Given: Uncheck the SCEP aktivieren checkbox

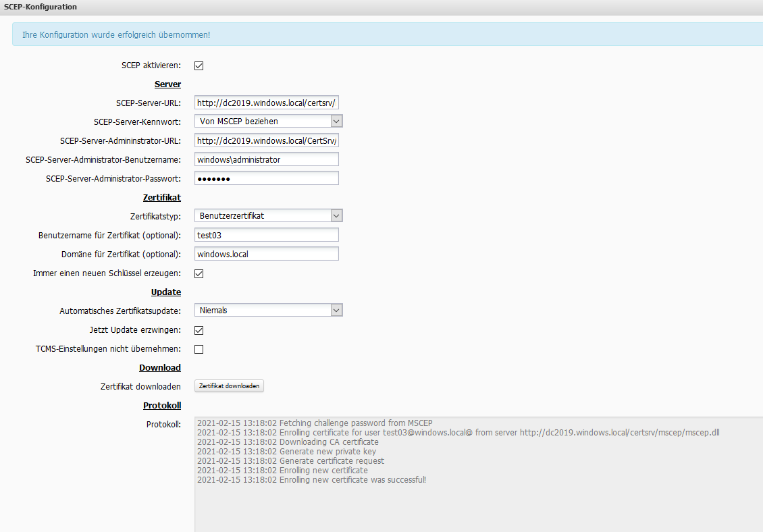Looking at the screenshot, I should (199, 66).
